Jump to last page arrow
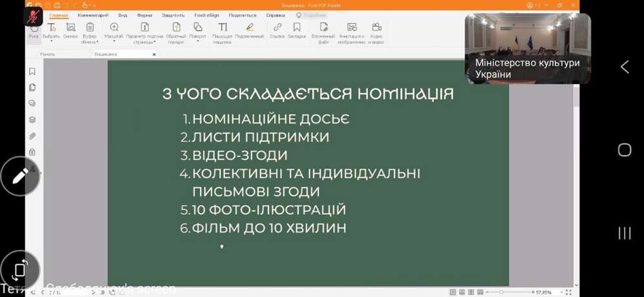Viewport: 644px width, 297px height. [103, 292]
